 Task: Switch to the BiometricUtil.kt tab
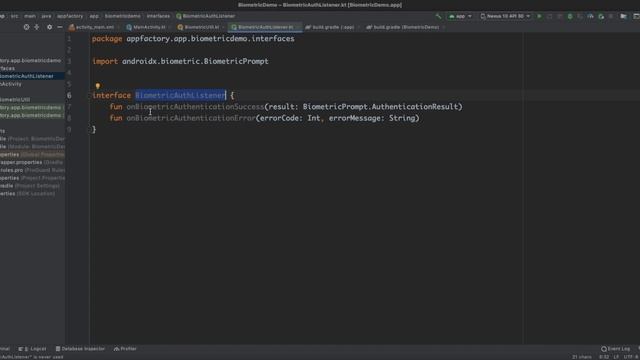tap(200, 27)
